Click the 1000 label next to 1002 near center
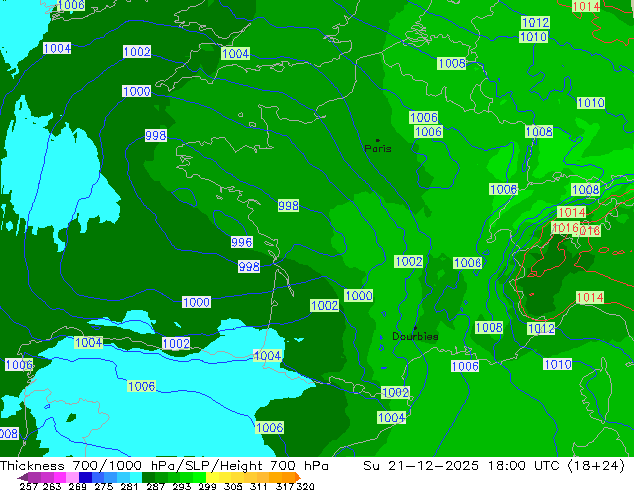 pos(359,295)
